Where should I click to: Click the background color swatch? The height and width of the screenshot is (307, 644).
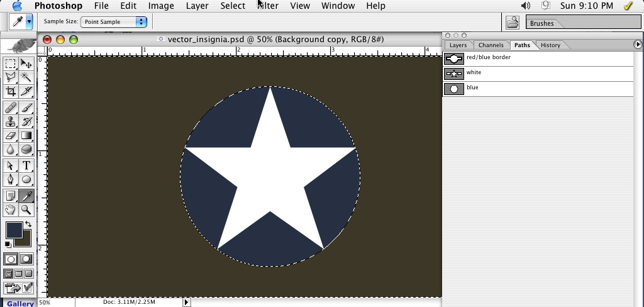coord(25,242)
